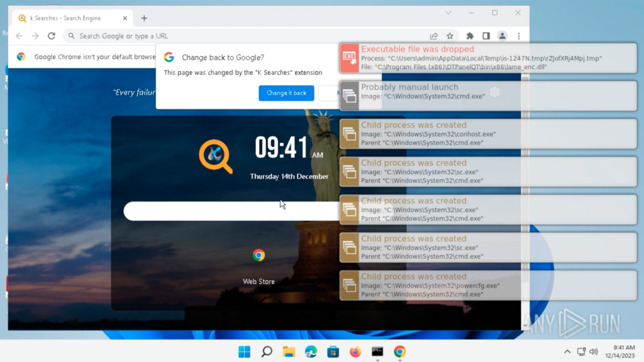Image resolution: width=644 pixels, height=362 pixels.
Task: Open a new browser tab
Action: (x=144, y=18)
